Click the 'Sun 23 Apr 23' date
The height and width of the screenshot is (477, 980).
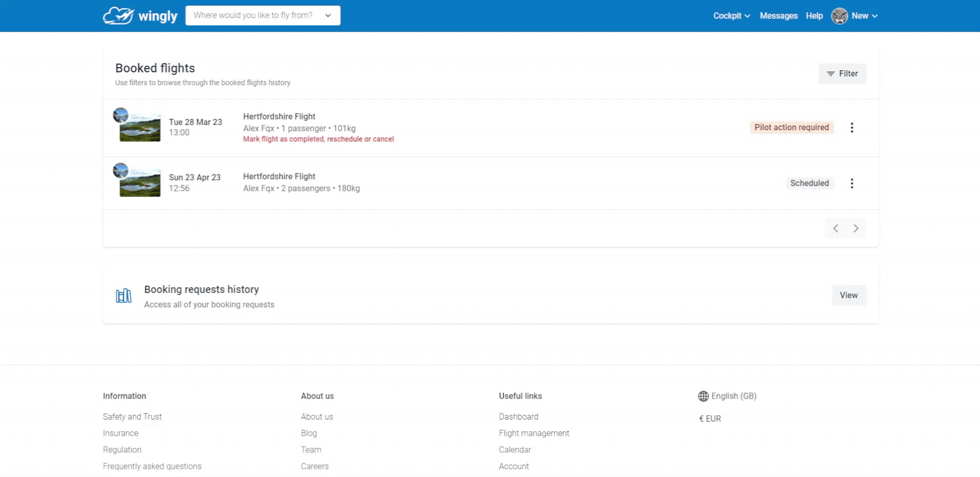point(195,177)
